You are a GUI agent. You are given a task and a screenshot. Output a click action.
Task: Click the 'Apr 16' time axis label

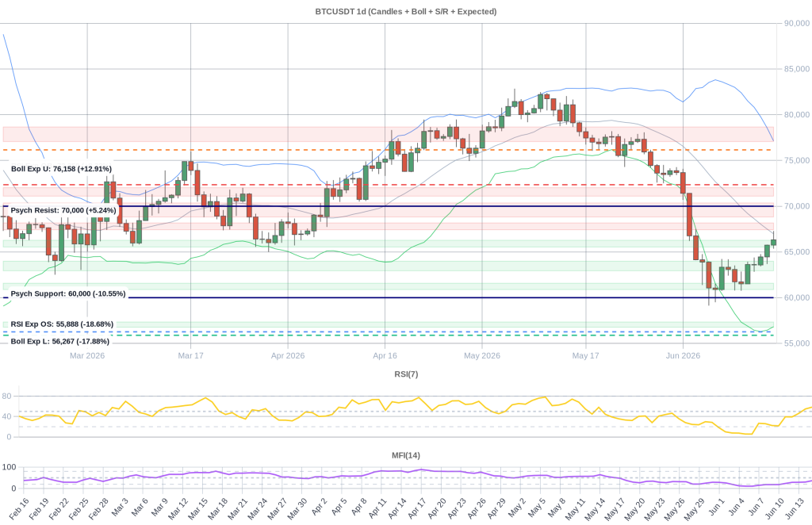pos(385,356)
